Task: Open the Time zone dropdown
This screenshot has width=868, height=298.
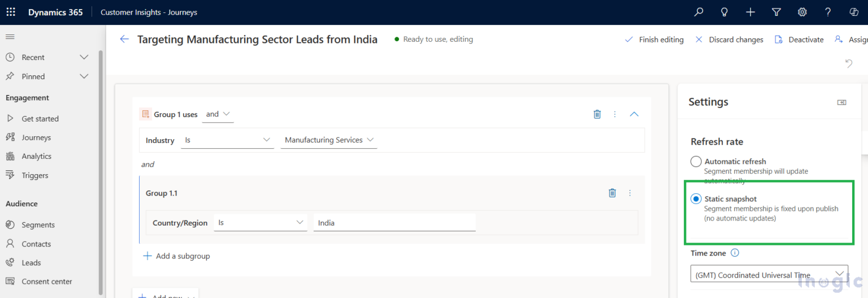Action: point(769,275)
